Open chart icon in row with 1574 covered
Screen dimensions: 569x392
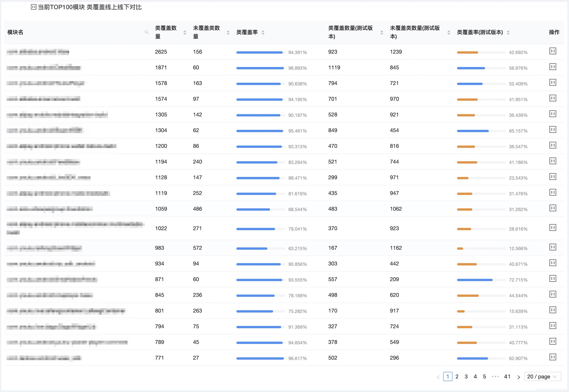click(x=553, y=98)
